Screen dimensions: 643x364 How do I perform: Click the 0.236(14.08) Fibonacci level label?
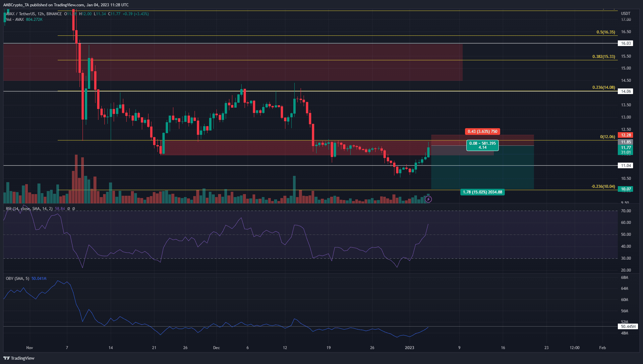pos(604,87)
